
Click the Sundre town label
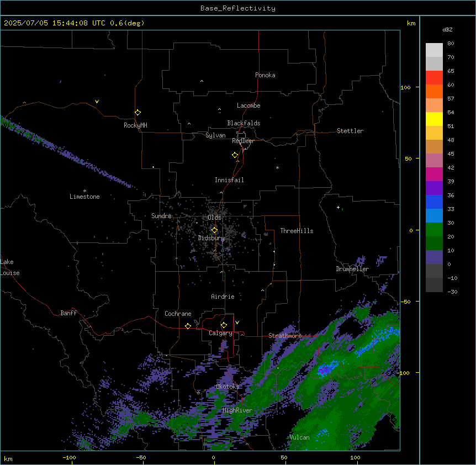(x=161, y=216)
